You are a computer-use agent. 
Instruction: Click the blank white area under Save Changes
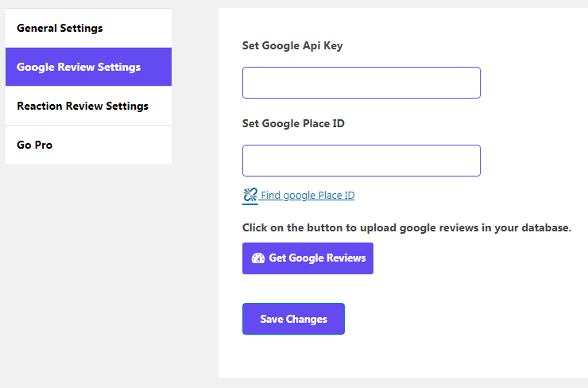pos(293,356)
